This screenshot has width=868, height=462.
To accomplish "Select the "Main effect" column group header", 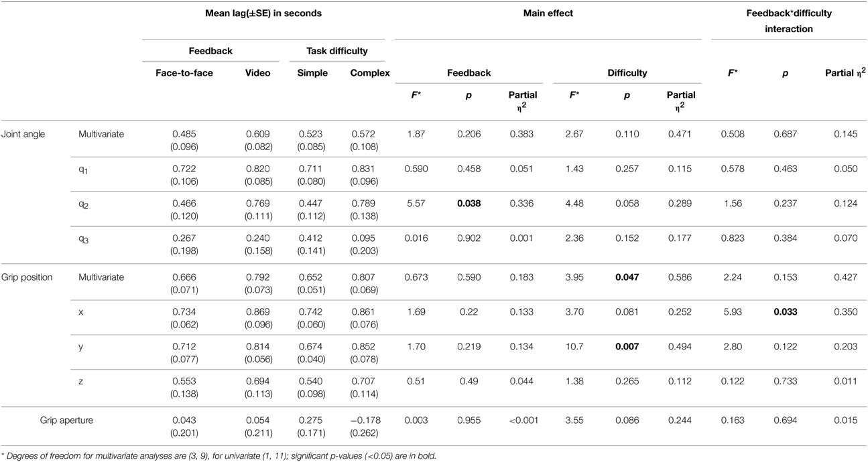I will (548, 12).
